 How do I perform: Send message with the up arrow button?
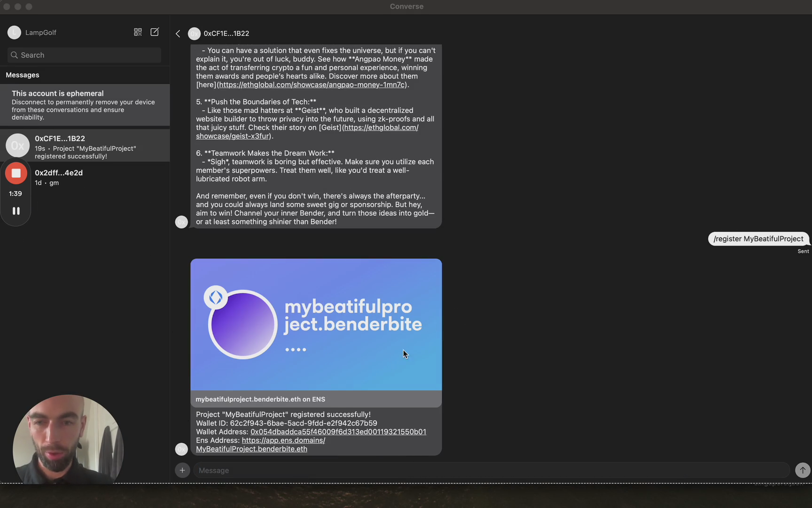[x=803, y=470]
